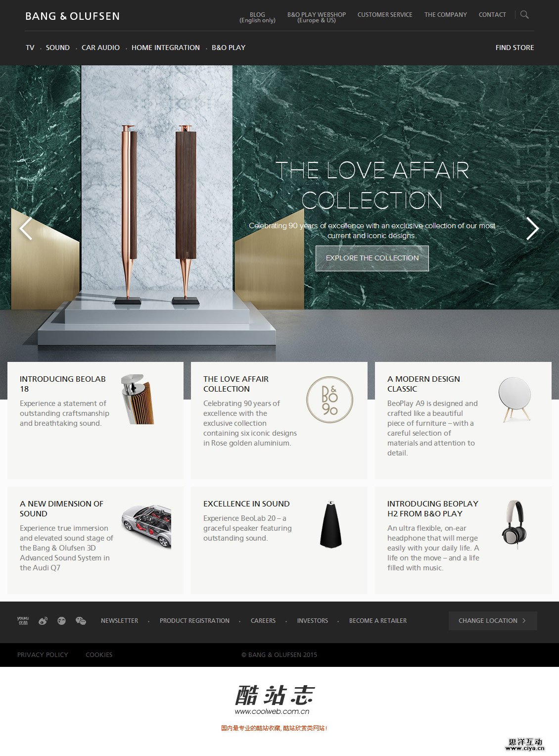Click the B&O 90 anniversary emblem
Image resolution: width=559 pixels, height=756 pixels.
[329, 400]
